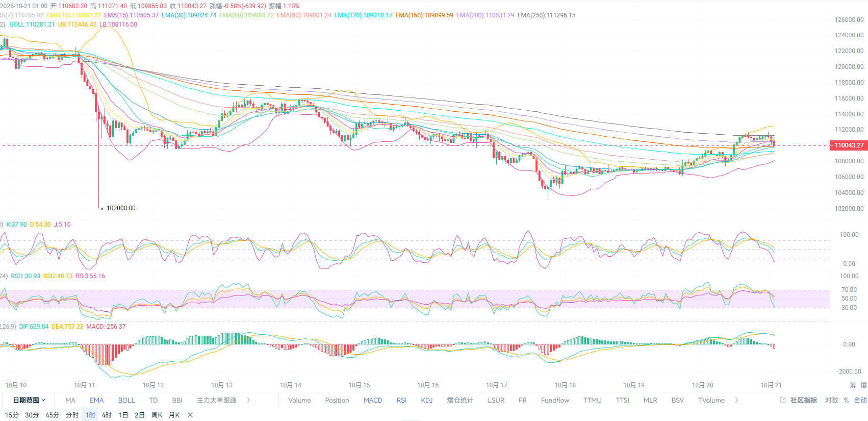
Task: Toggle the EMA main indicator
Action: click(x=96, y=400)
